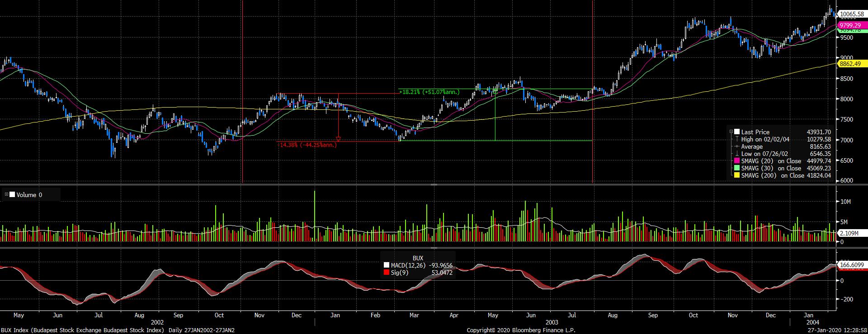
Task: Click the Volume legend label
Action: [27, 195]
